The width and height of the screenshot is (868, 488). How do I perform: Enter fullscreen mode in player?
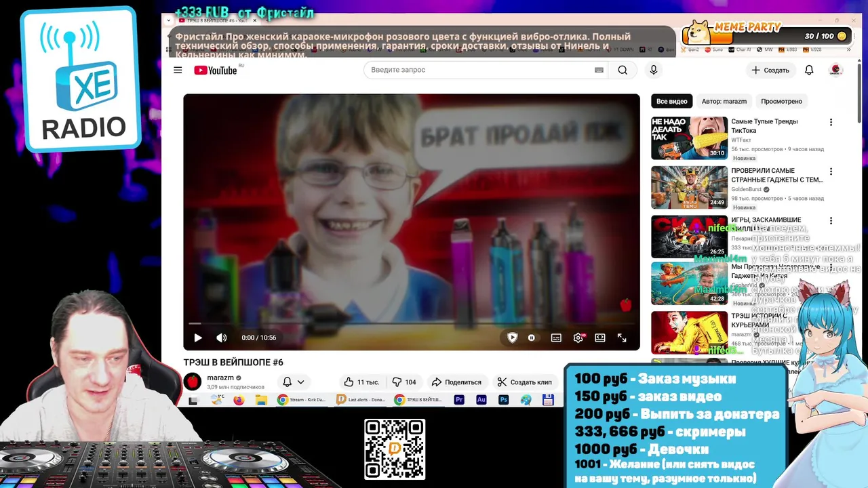pos(622,338)
